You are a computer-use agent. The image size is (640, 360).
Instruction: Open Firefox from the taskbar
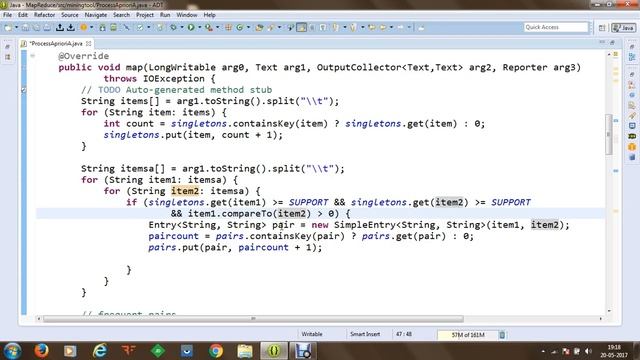41,351
